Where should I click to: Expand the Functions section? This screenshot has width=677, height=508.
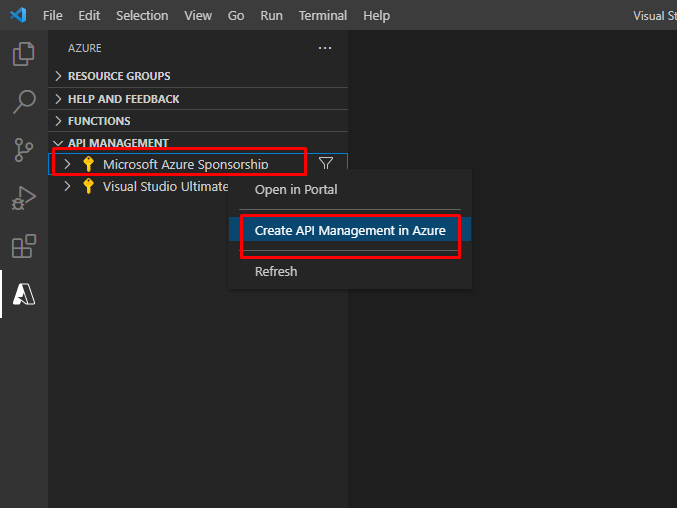[x=98, y=121]
